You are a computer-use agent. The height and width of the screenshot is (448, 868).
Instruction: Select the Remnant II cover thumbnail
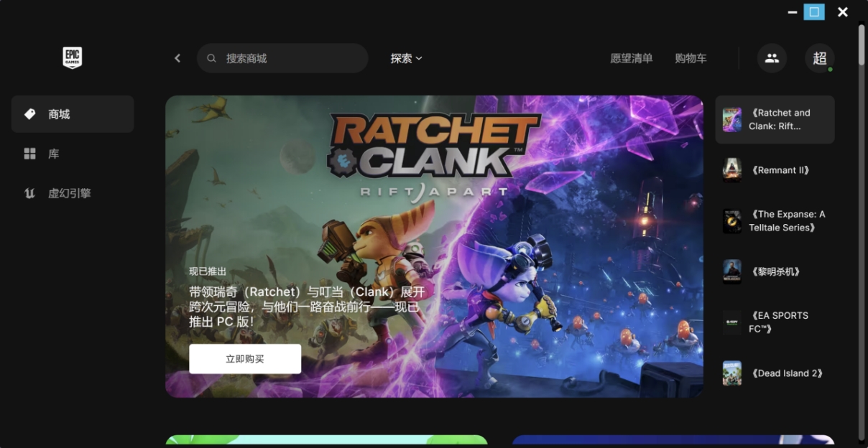732,170
